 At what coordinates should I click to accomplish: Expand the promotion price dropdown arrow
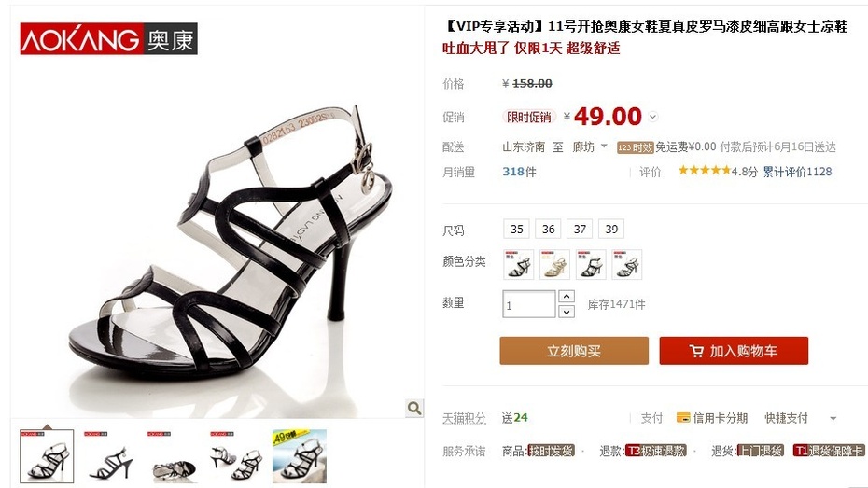(x=653, y=117)
